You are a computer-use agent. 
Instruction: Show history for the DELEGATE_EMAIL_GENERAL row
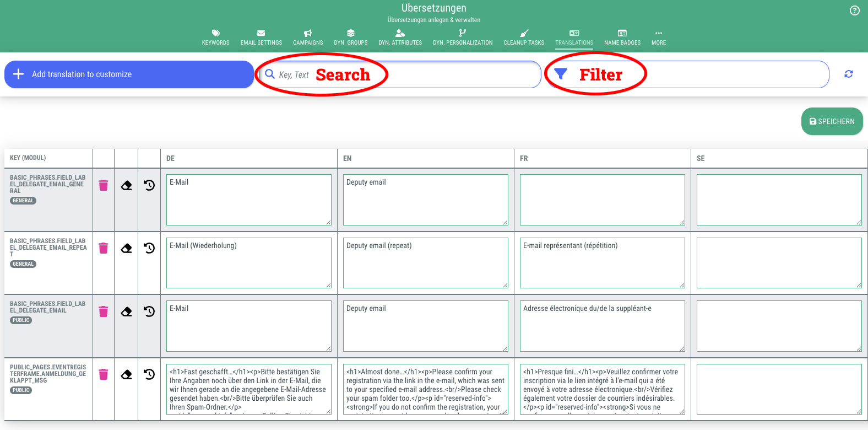[x=149, y=185]
